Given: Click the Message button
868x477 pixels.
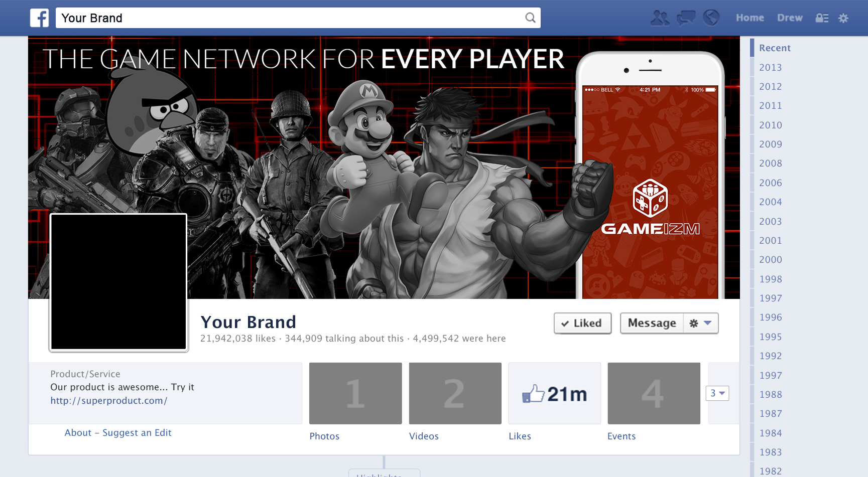Looking at the screenshot, I should point(652,323).
